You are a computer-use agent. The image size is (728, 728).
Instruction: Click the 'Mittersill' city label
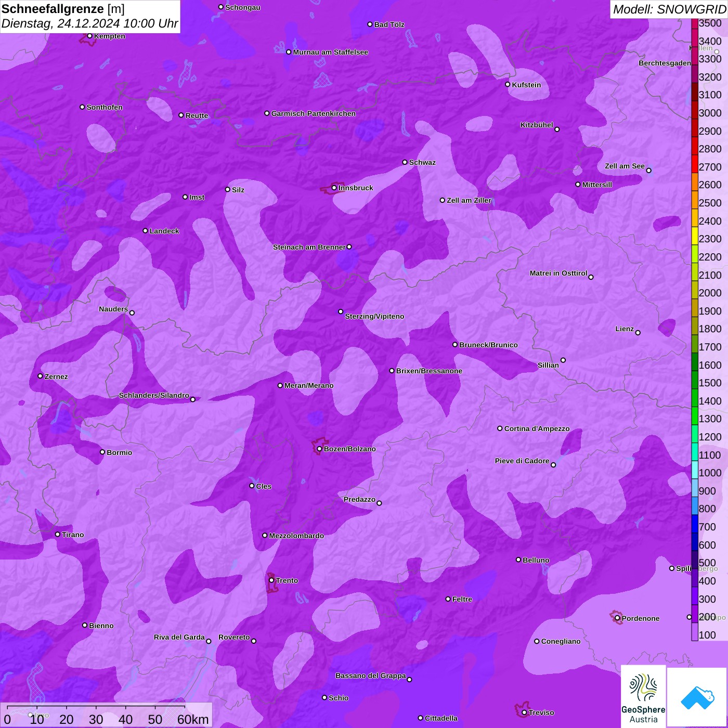click(x=597, y=185)
